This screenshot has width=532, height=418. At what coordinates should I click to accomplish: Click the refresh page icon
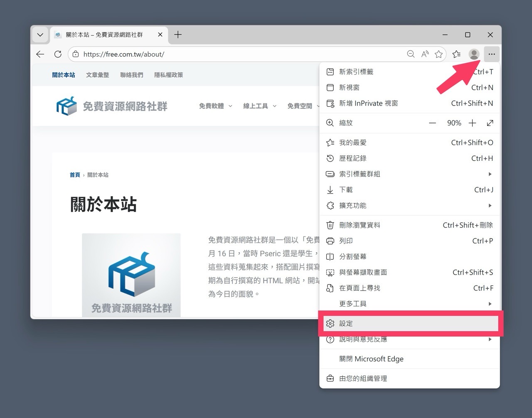pyautogui.click(x=58, y=54)
